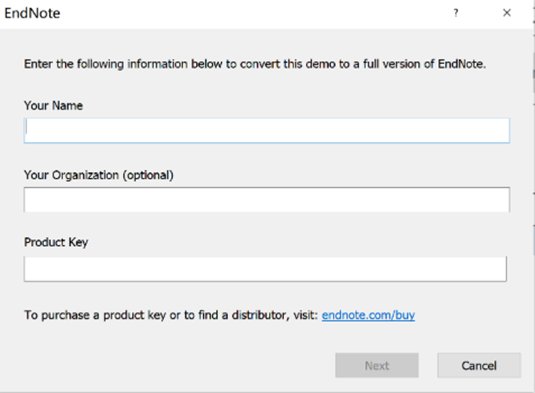Close the EndNote dialog window
This screenshot has height=393, width=535.
point(507,13)
